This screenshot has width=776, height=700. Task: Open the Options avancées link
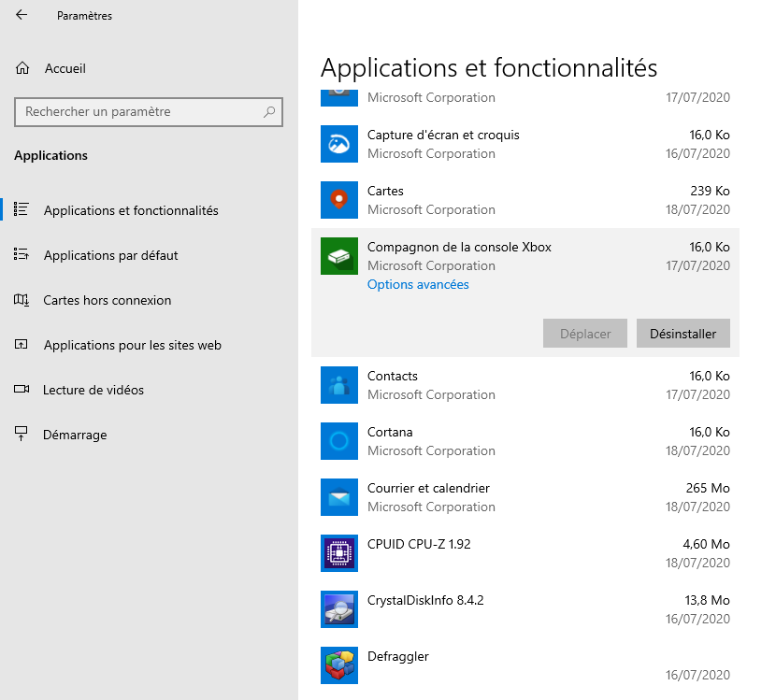(418, 284)
